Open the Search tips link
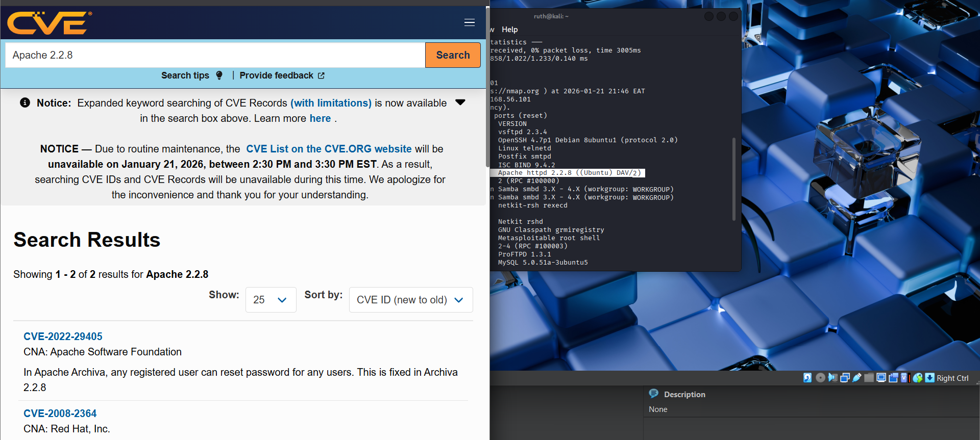The width and height of the screenshot is (980, 440). 192,75
